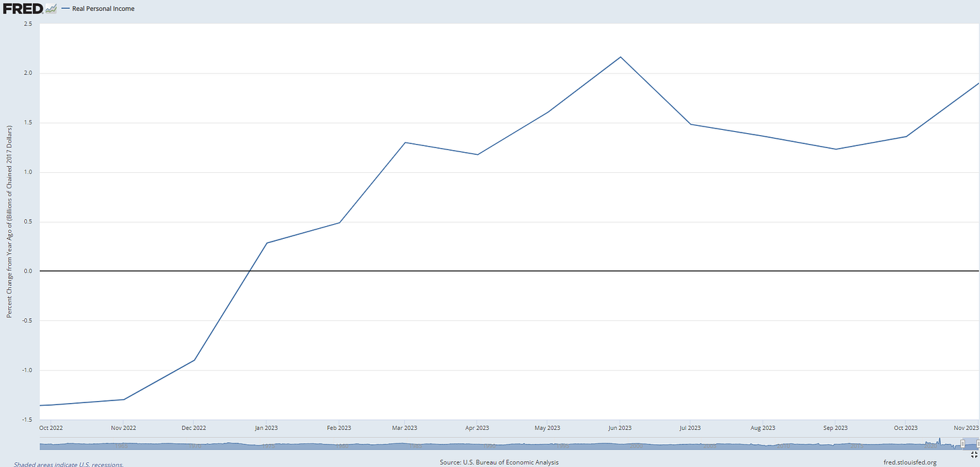Click the Mar 2023 data point on the line
This screenshot has height=467, width=980.
pos(405,142)
